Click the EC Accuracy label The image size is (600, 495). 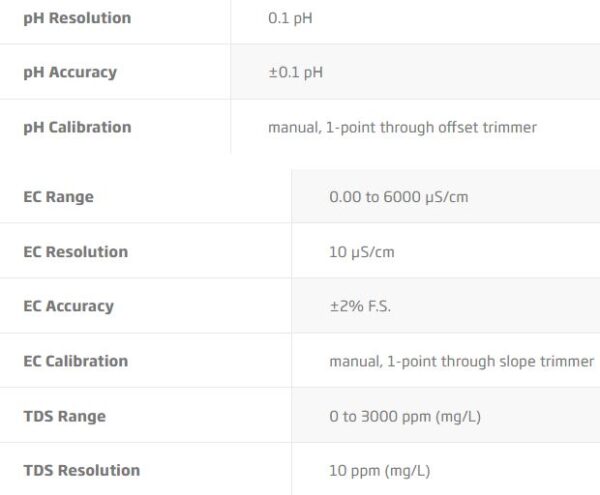(x=69, y=306)
